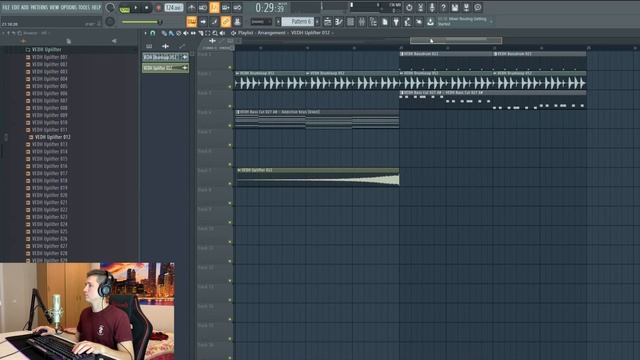This screenshot has height=360, width=640.
Task: Toggle playlist magnet snap icon
Action: click(x=153, y=33)
